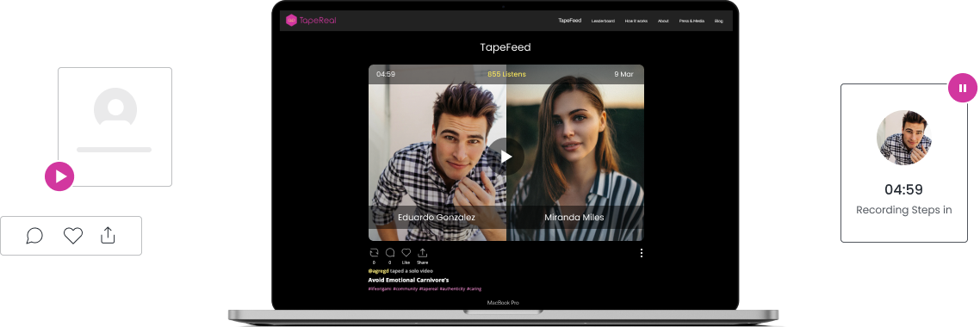Select Miranda Miles name on video
The width and height of the screenshot is (980, 327).
tap(574, 218)
